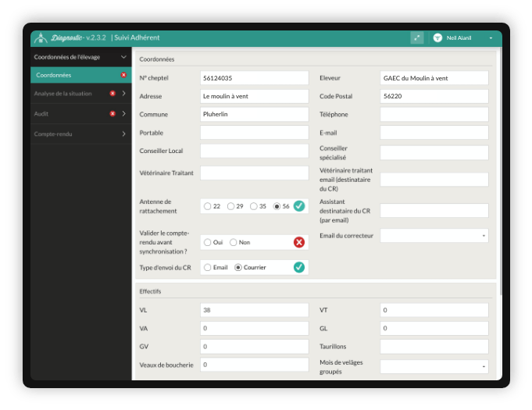The height and width of the screenshot is (410, 532).
Task: Click the fullscreen expand icon in header
Action: pyautogui.click(x=417, y=37)
